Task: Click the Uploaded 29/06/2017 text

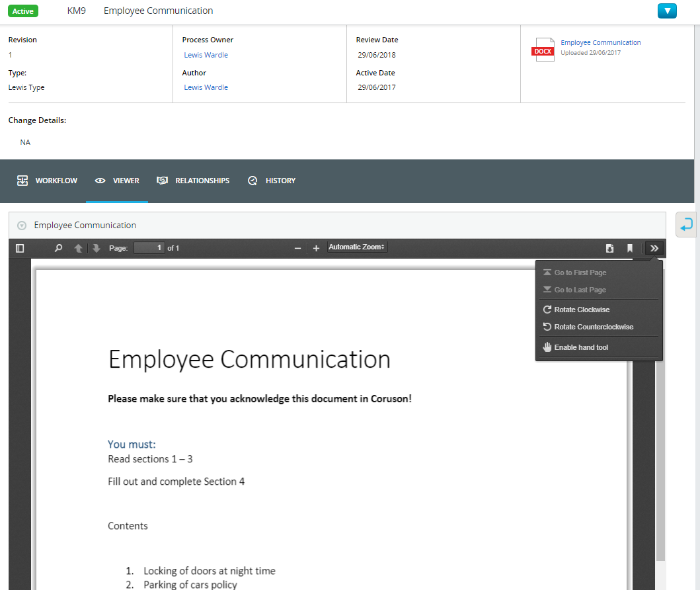Action: tap(590, 53)
